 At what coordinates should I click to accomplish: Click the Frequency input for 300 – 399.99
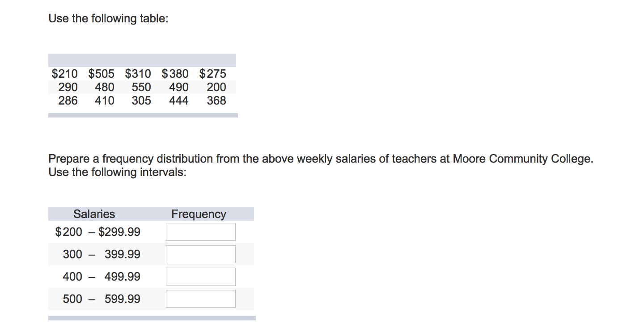click(x=200, y=254)
